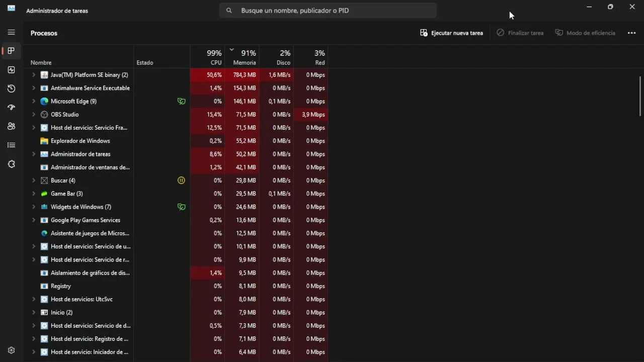
Task: Open the Details sidebar icon
Action: pos(11,145)
